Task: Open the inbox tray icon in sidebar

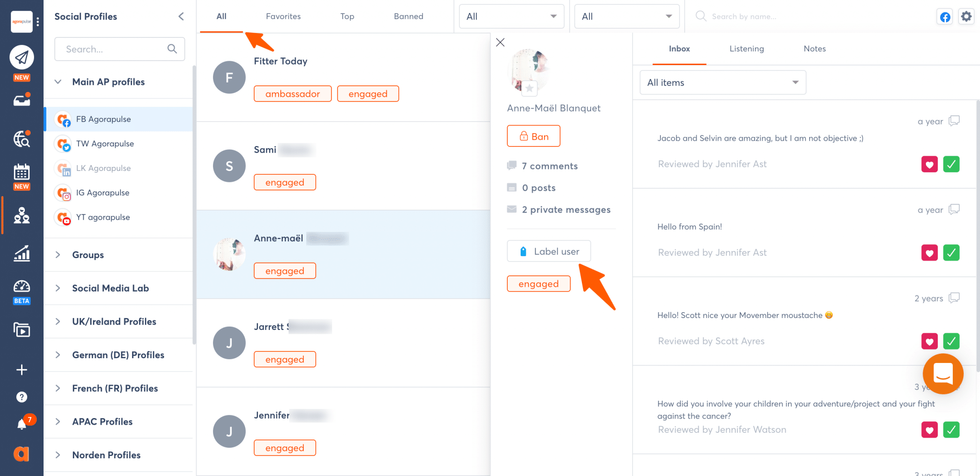Action: (x=22, y=100)
